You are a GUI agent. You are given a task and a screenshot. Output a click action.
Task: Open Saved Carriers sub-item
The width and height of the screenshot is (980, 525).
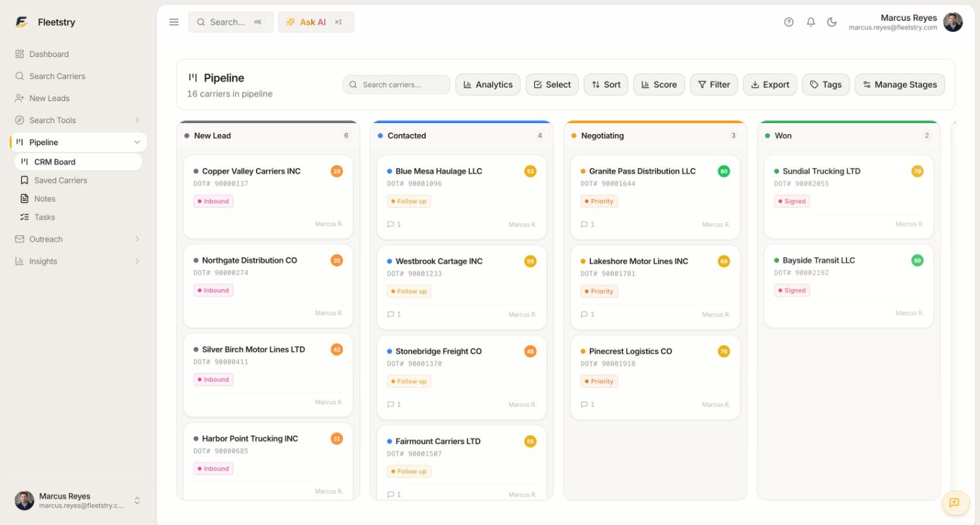coord(78,180)
